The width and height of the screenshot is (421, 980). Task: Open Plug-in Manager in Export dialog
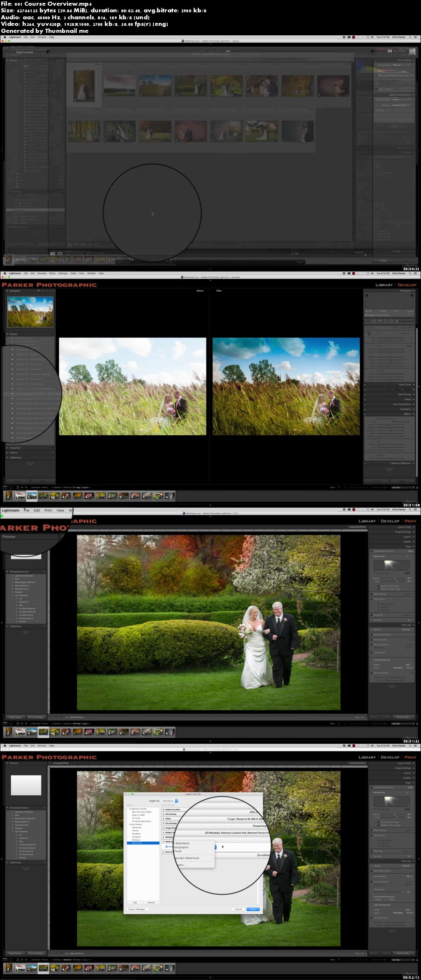[138, 909]
